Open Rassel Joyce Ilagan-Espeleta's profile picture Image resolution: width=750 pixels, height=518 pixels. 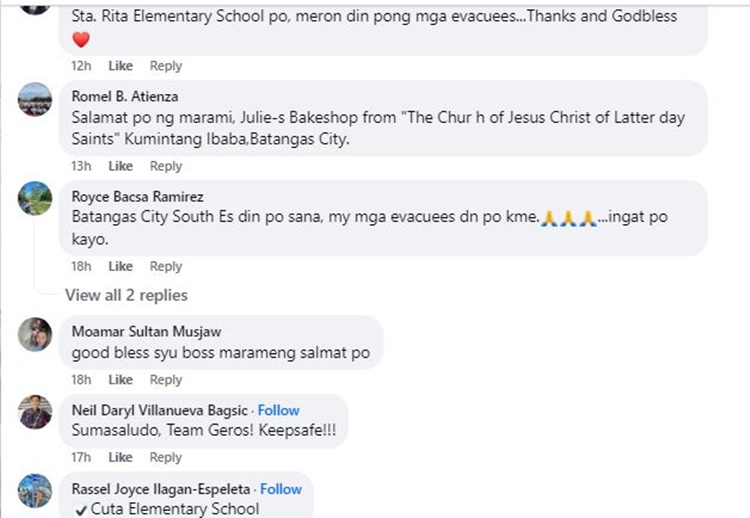coord(35,491)
